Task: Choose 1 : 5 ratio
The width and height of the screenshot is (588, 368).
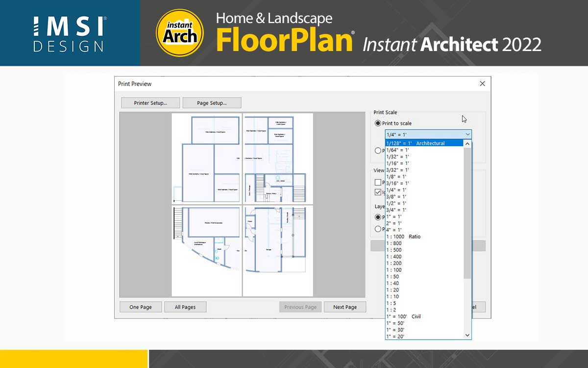Action: (424, 303)
